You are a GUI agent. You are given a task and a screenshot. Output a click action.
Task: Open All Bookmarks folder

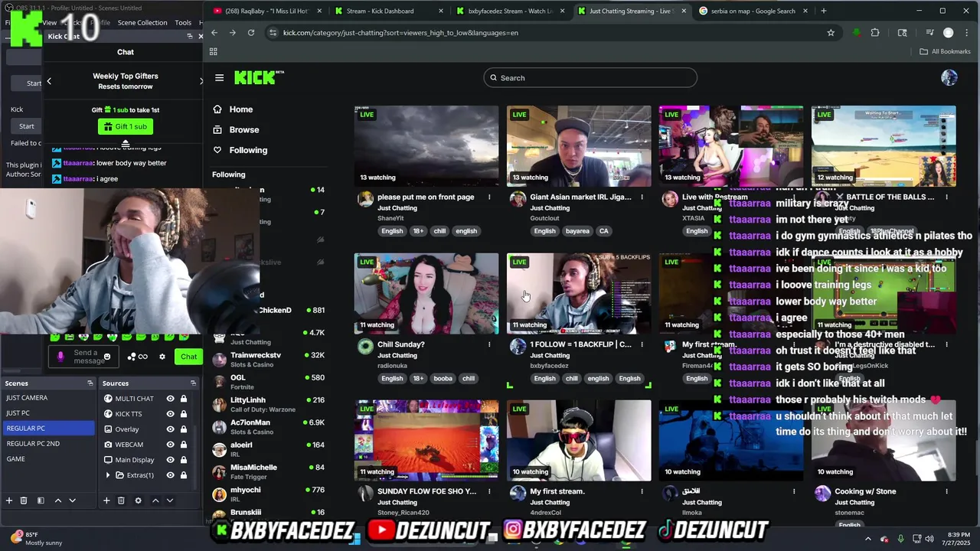click(945, 51)
